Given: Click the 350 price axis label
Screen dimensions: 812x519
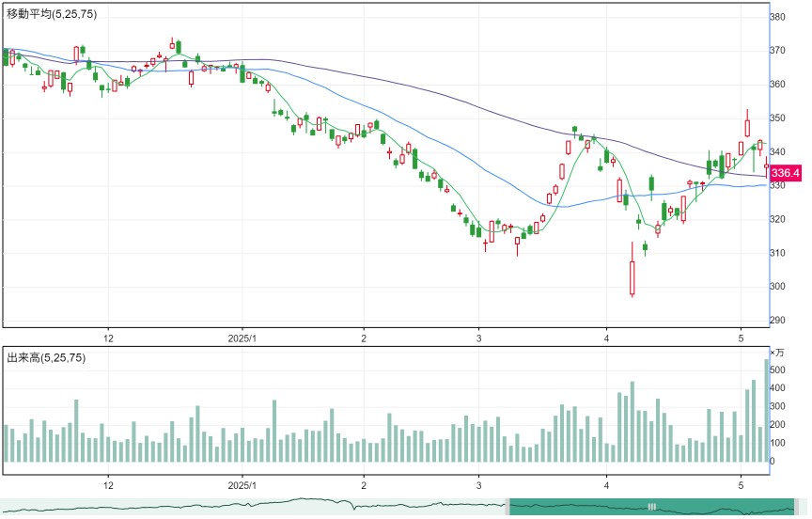Looking at the screenshot, I should (x=778, y=118).
